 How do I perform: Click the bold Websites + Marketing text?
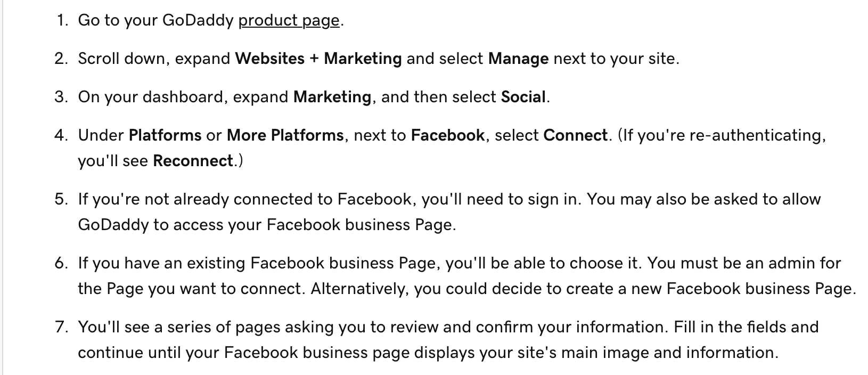(x=318, y=58)
